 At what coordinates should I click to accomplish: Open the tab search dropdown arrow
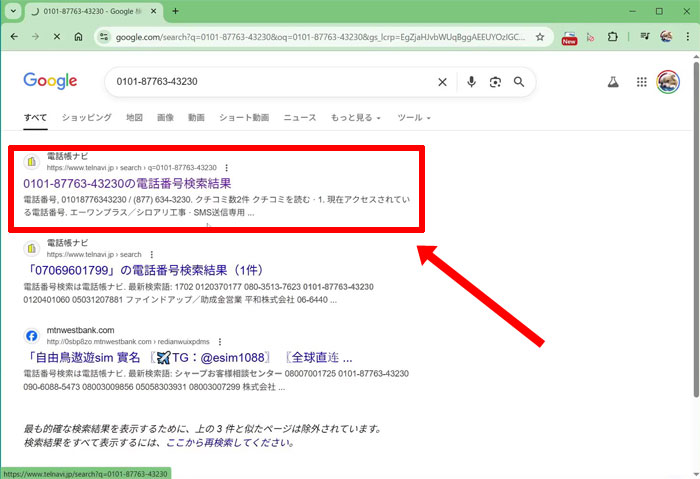tap(16, 11)
